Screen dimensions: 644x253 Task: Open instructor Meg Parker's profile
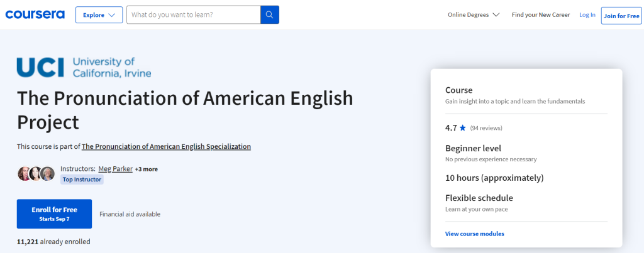(x=116, y=168)
